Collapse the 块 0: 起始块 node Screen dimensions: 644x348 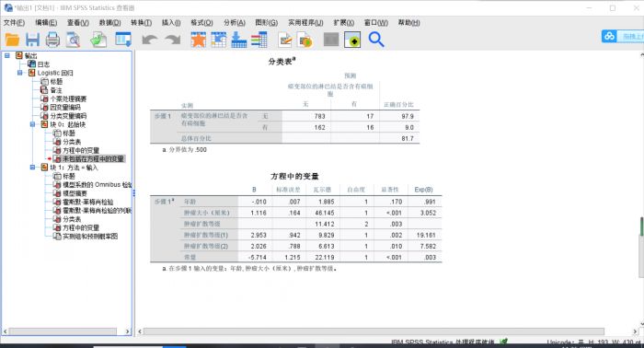point(32,124)
